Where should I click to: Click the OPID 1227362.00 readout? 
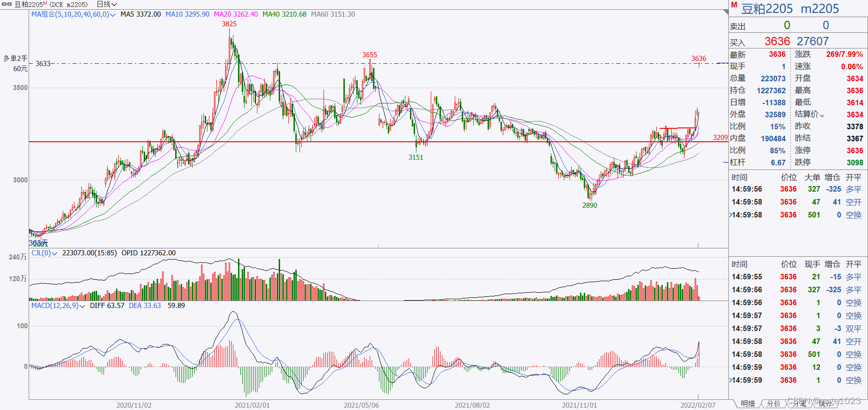(148, 253)
